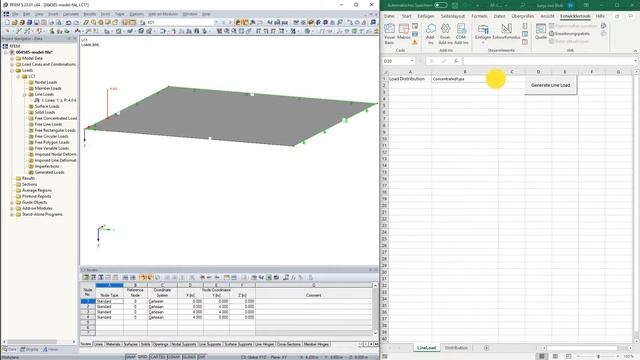Click the first icon in Nodes table toolbar
Screen dimensions: 640x360
(86, 278)
